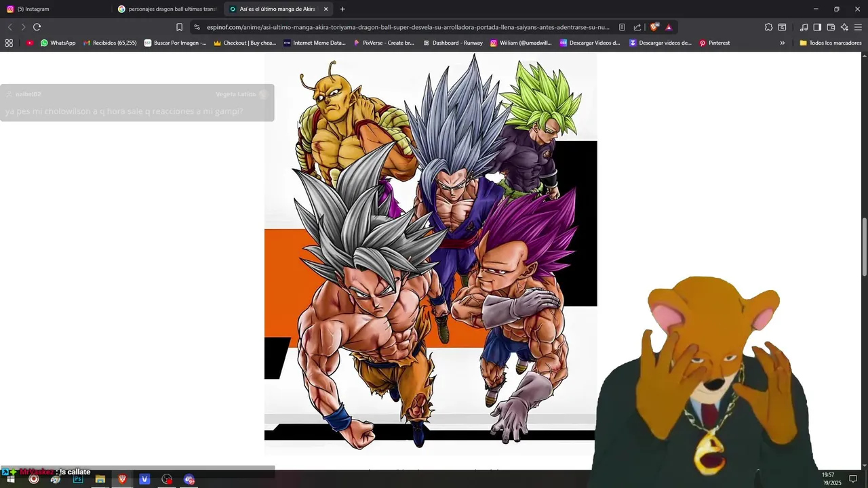Open the purple chat app taskbar icon
The image size is (868, 488).
[189, 479]
